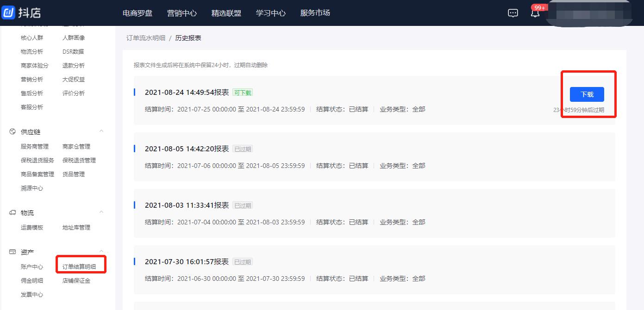The height and width of the screenshot is (310, 644).
Task: Click the 资产 card section icon
Action: click(13, 252)
